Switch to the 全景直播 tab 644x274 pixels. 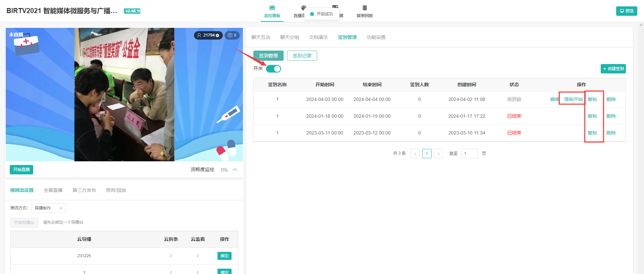(53, 190)
